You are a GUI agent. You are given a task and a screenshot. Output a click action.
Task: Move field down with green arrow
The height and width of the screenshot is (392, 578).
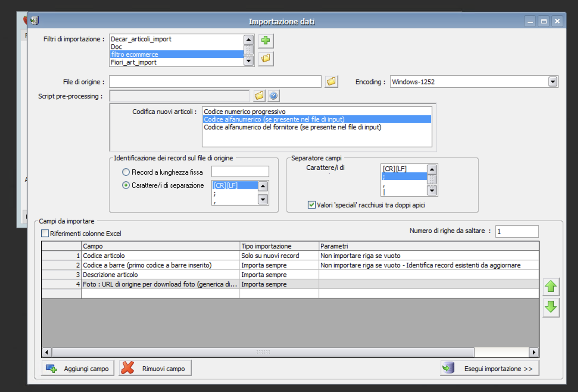click(x=551, y=307)
